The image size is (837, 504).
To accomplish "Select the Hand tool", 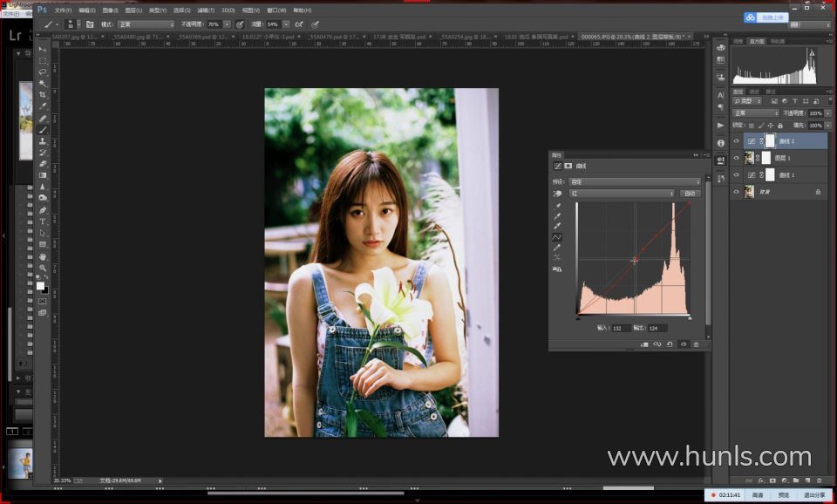I will (x=43, y=257).
